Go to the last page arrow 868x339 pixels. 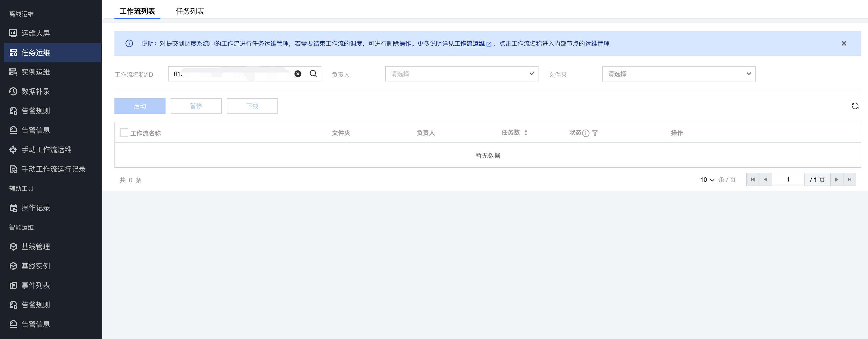point(849,179)
